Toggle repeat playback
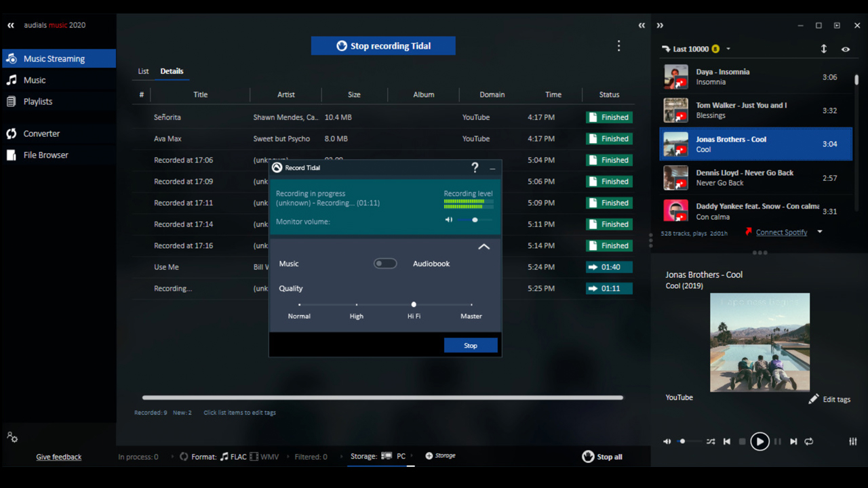Image resolution: width=868 pixels, height=488 pixels. 809,441
